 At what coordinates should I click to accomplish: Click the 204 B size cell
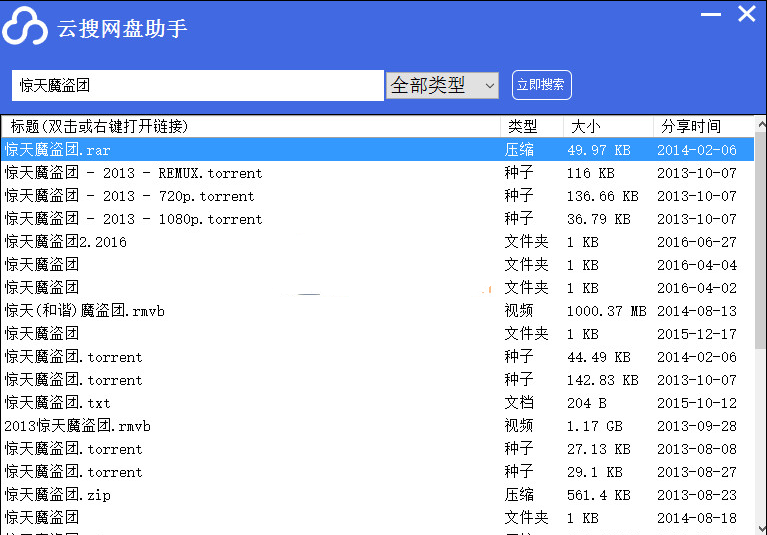(x=587, y=403)
